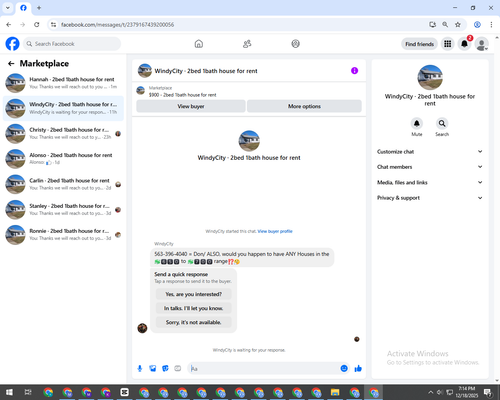
Task: Expand the Customize chat section
Action: [x=430, y=152]
